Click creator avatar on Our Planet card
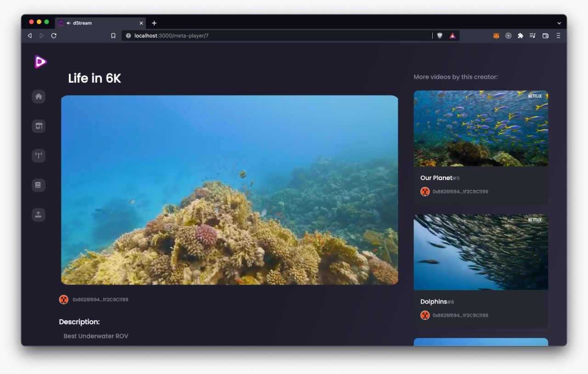Screen dimensions: 588x374 click(425, 192)
